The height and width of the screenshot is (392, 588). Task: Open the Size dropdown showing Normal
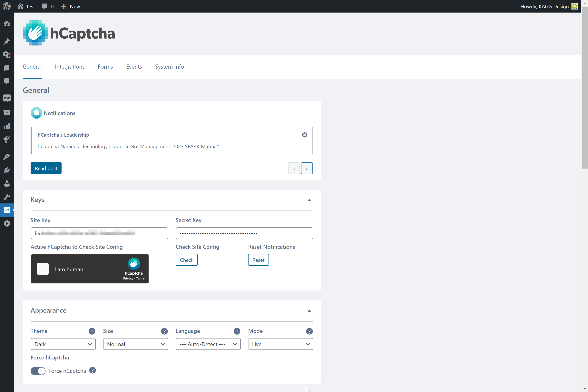click(x=135, y=344)
